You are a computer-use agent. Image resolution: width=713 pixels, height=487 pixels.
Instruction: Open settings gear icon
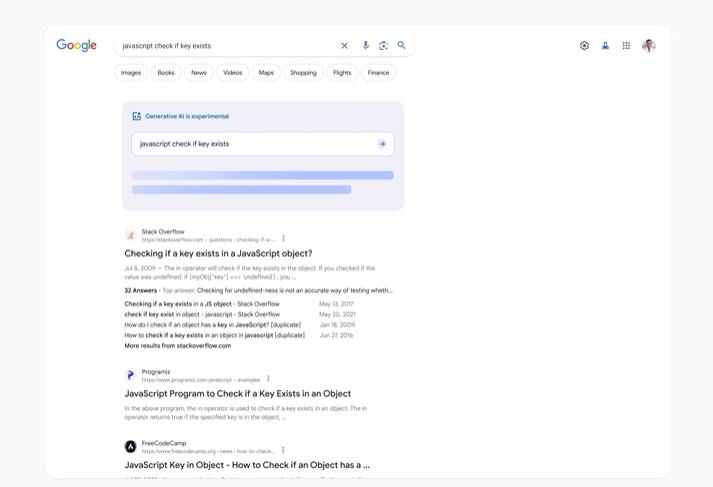[584, 45]
